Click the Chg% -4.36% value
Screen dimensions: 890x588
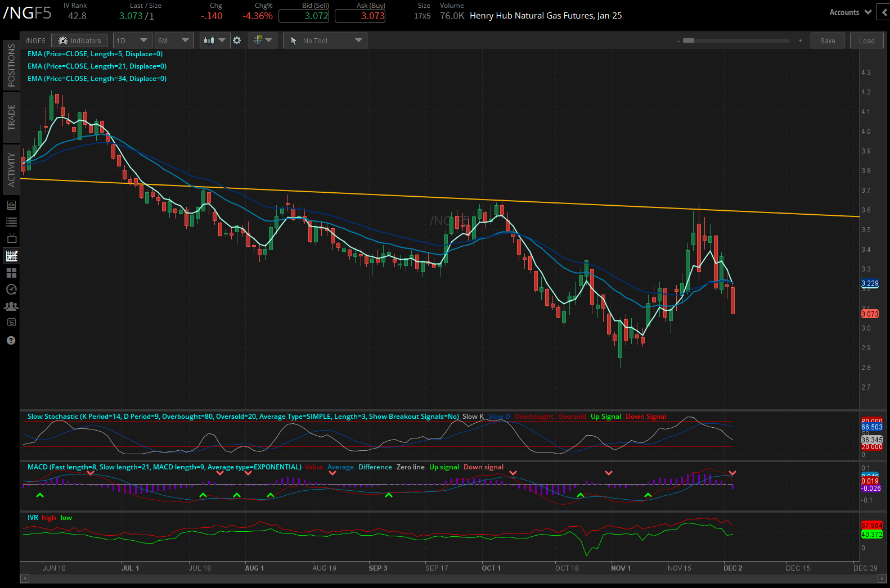pos(258,16)
